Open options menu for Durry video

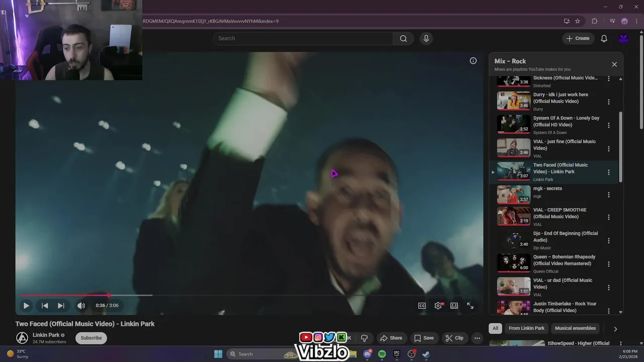click(x=609, y=102)
